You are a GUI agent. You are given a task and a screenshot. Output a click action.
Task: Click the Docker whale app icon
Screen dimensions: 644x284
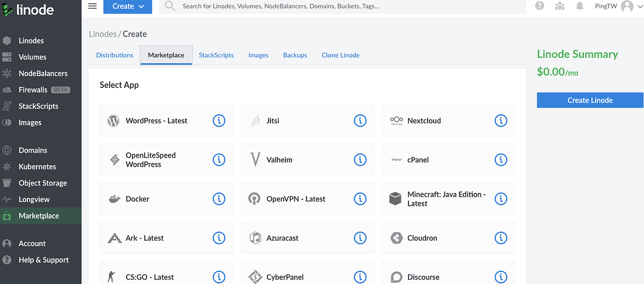coord(113,199)
